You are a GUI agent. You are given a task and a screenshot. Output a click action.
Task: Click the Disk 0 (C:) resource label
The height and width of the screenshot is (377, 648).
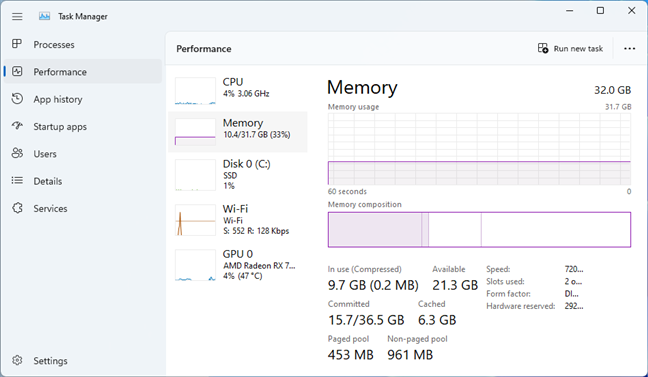[x=246, y=164]
